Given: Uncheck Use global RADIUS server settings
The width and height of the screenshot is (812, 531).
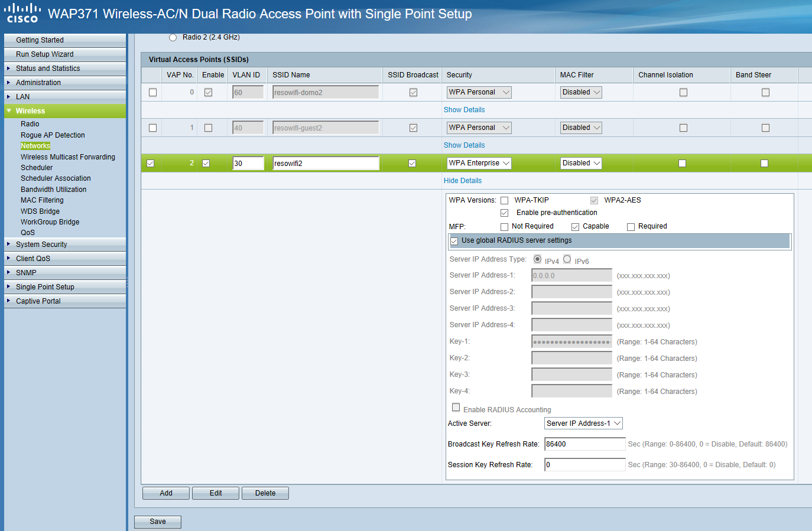Looking at the screenshot, I should pos(454,241).
